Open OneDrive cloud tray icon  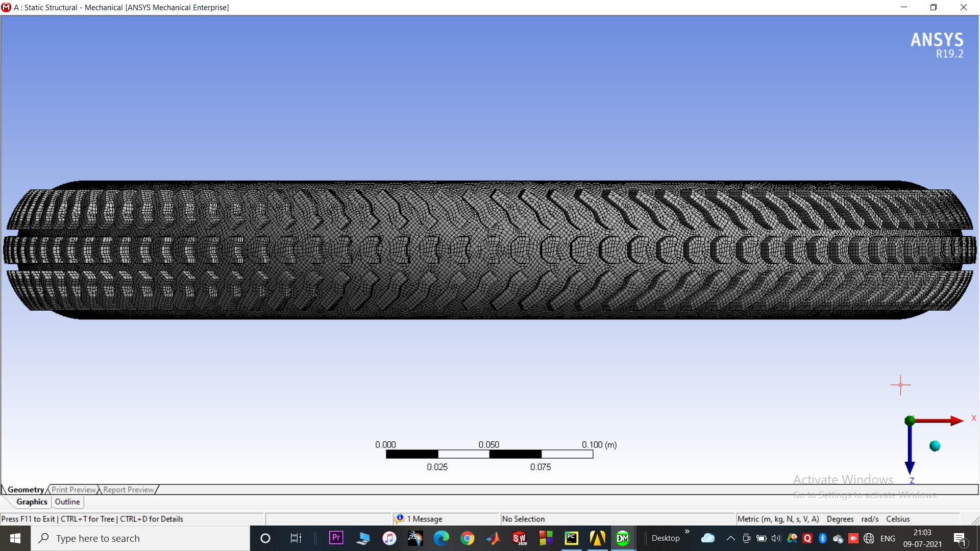pyautogui.click(x=708, y=538)
